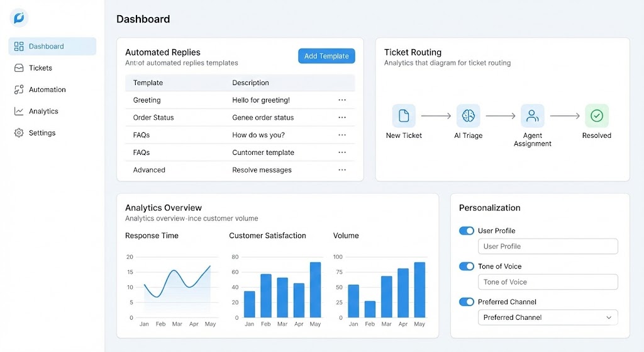Click the Automated Replies heading

pos(163,52)
